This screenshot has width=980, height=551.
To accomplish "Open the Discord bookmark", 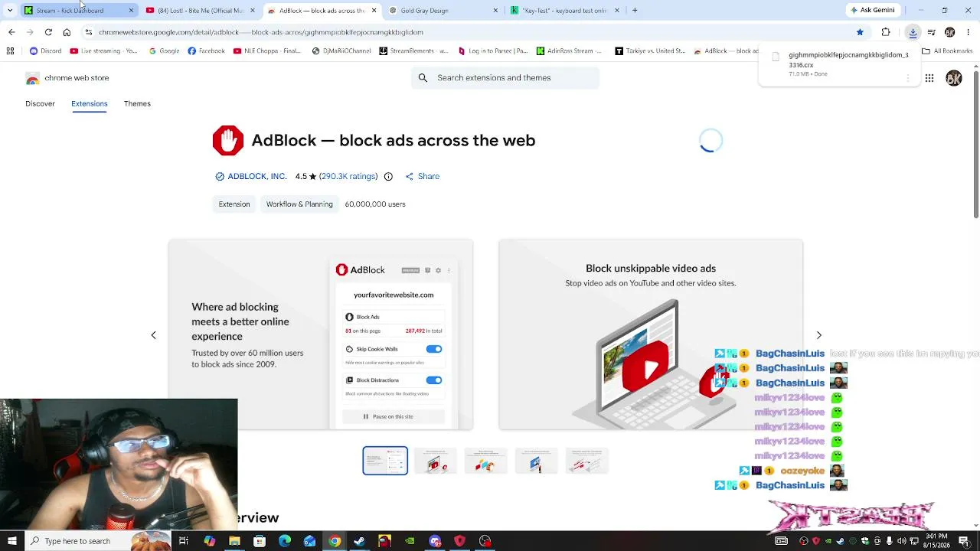I will (45, 51).
